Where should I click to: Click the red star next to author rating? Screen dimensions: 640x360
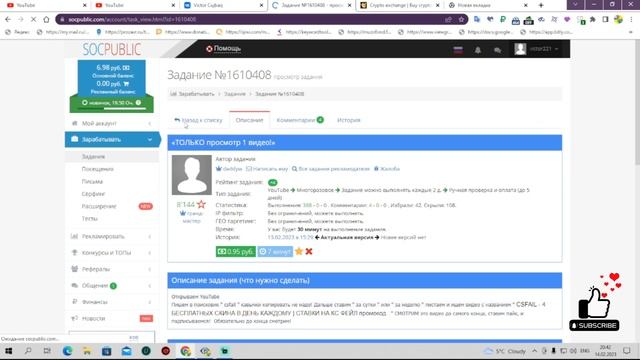click(201, 204)
